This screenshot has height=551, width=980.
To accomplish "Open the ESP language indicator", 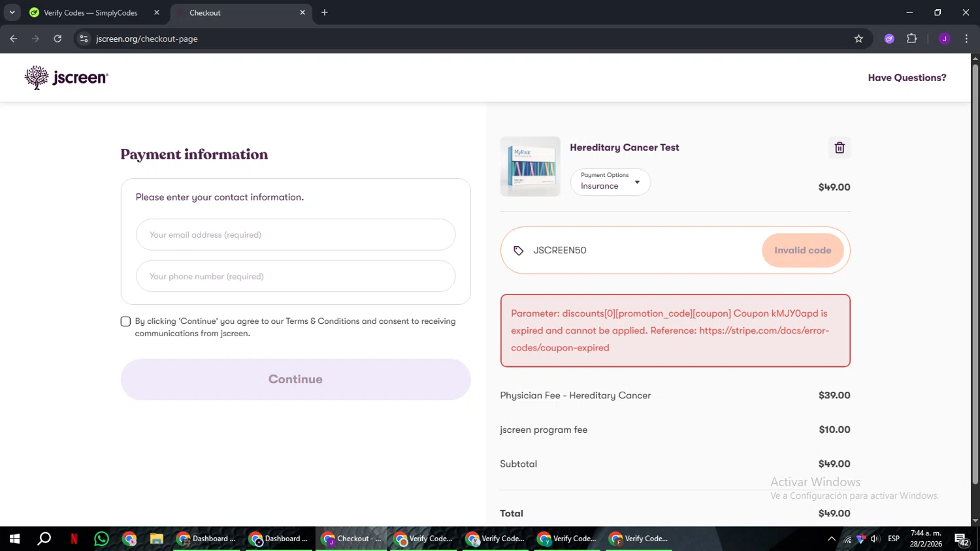I will [894, 539].
